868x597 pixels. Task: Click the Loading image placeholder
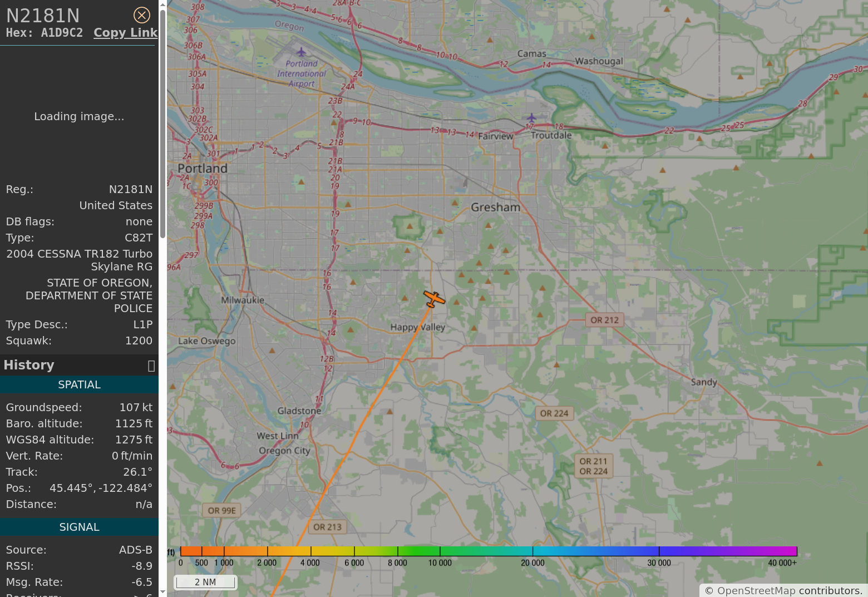tap(79, 116)
